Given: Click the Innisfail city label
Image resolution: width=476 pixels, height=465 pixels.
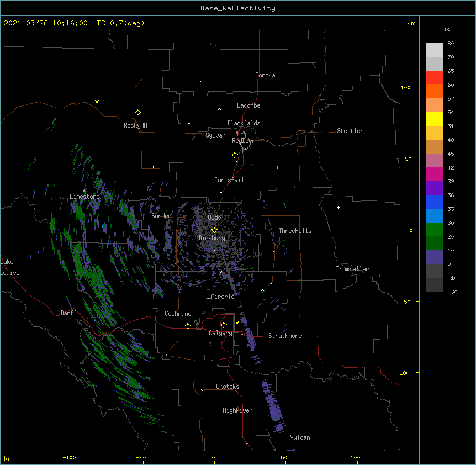Looking at the screenshot, I should (x=229, y=180).
